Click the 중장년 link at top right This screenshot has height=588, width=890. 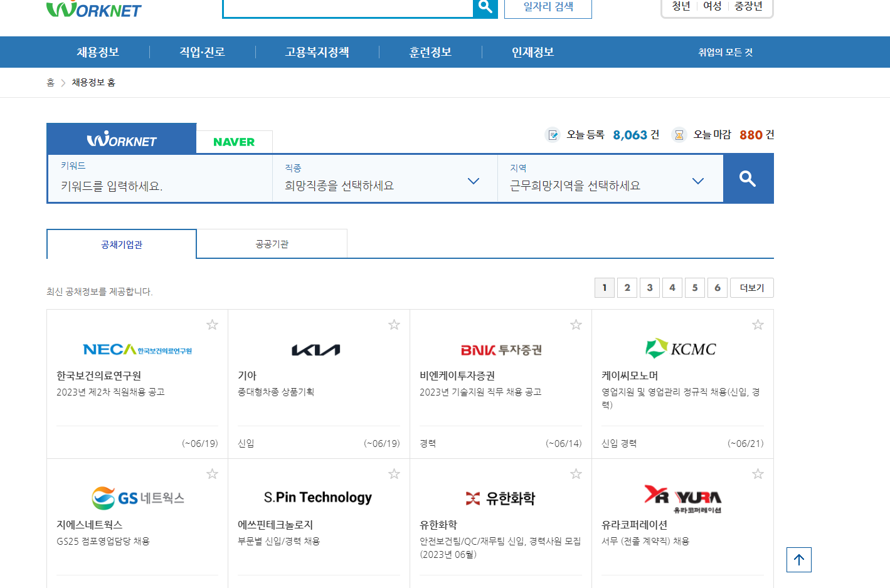(749, 6)
